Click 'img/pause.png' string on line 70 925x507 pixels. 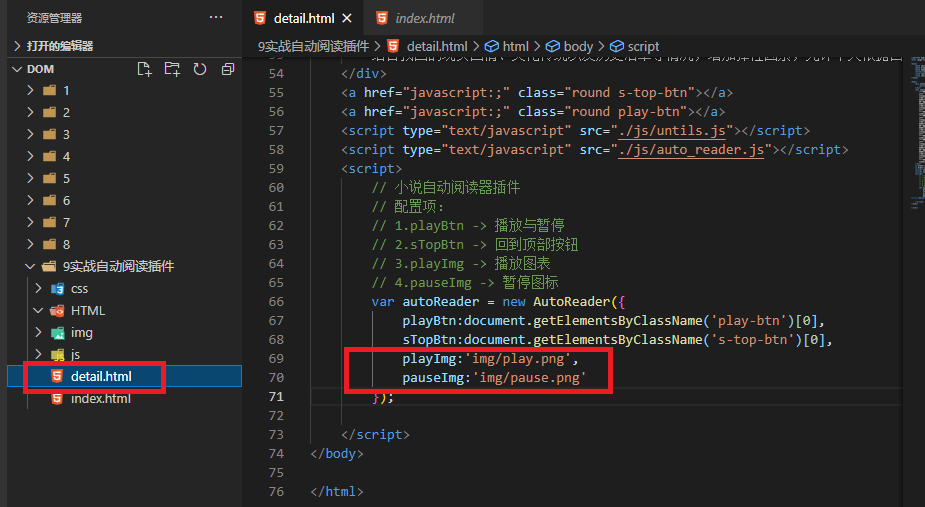pos(529,377)
